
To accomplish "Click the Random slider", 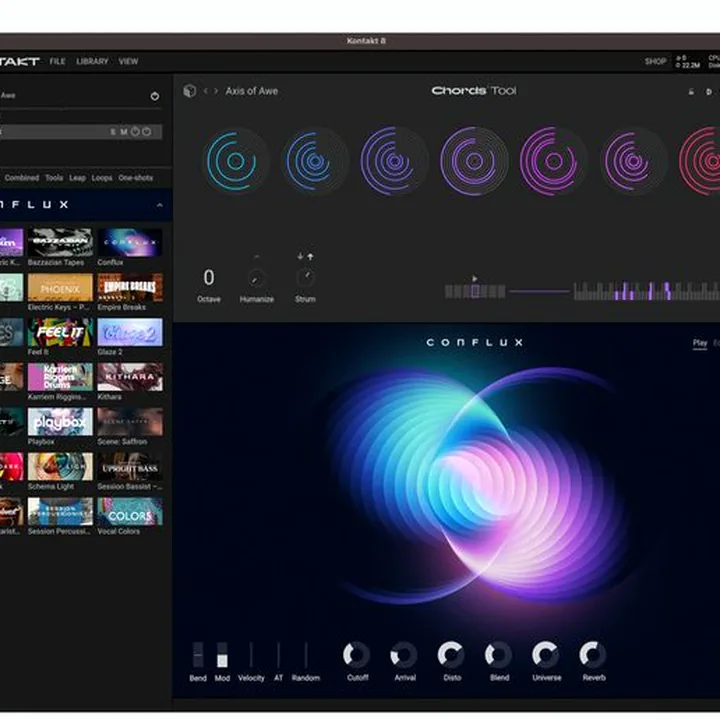I will (306, 655).
